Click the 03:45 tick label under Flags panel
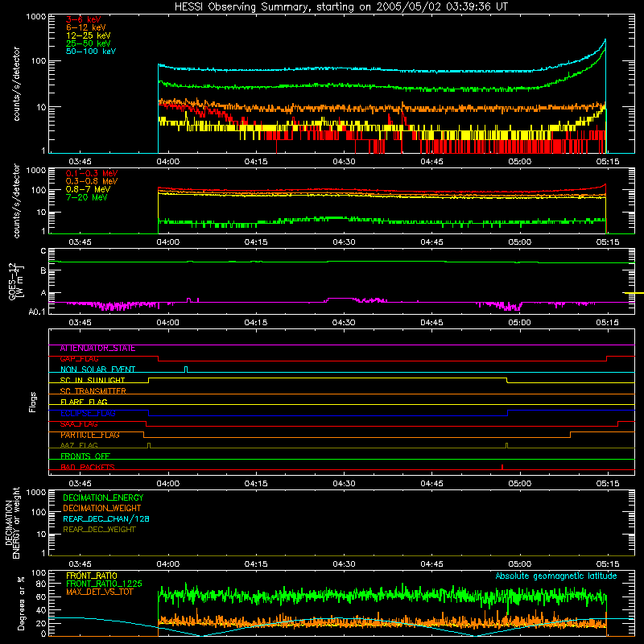Image resolution: width=644 pixels, height=644 pixels. pos(80,484)
